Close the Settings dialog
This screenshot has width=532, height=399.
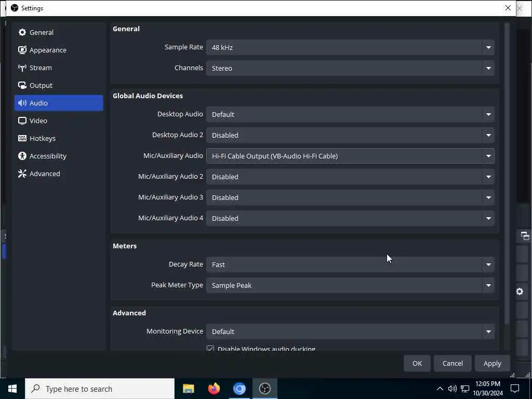pos(508,8)
